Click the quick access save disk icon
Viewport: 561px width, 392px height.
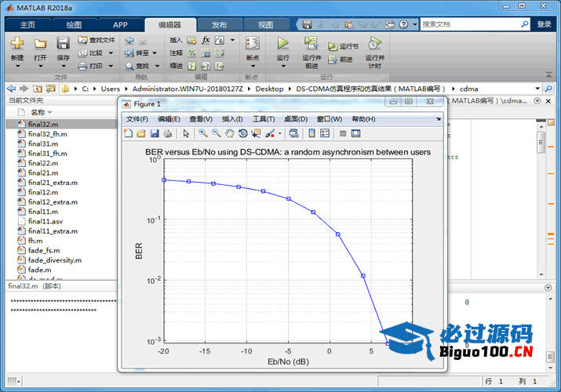(x=307, y=24)
